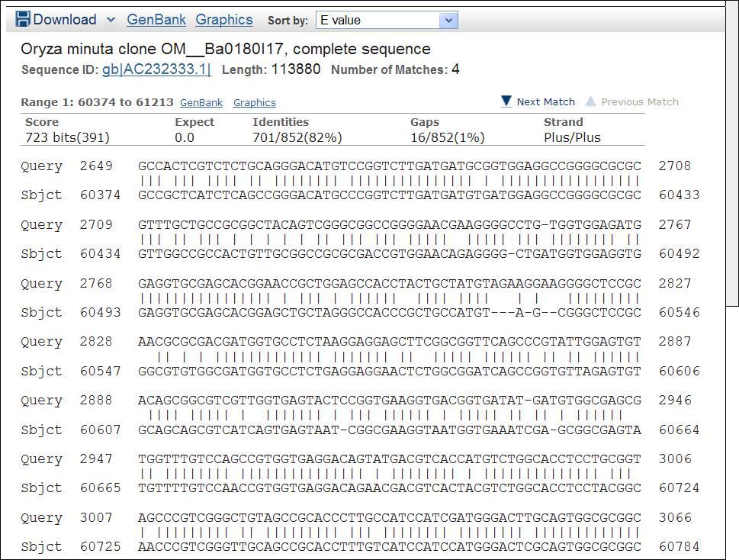Click Sbjct start position 60374
This screenshot has height=560, width=739.
click(x=101, y=195)
